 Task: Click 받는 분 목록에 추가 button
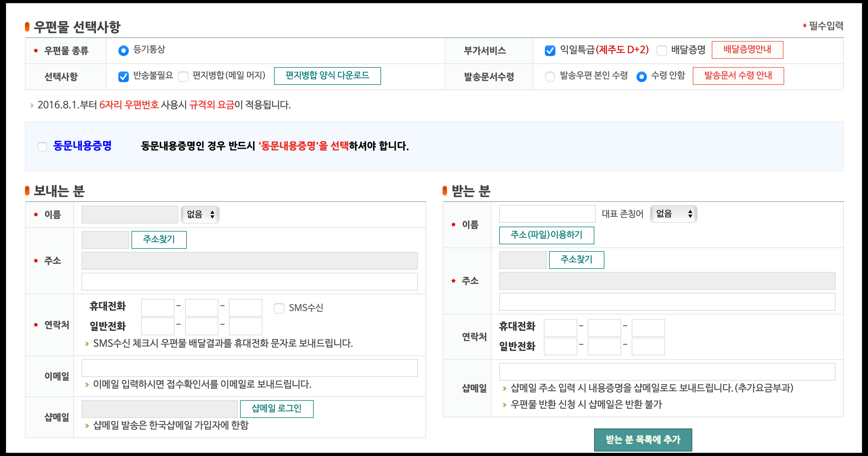point(643,440)
